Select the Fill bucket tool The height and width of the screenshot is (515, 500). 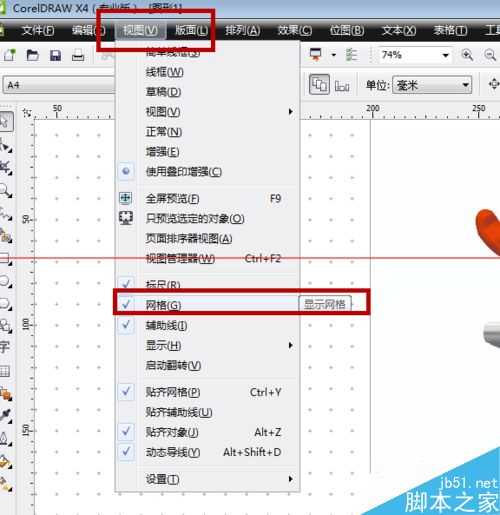pos(5,461)
